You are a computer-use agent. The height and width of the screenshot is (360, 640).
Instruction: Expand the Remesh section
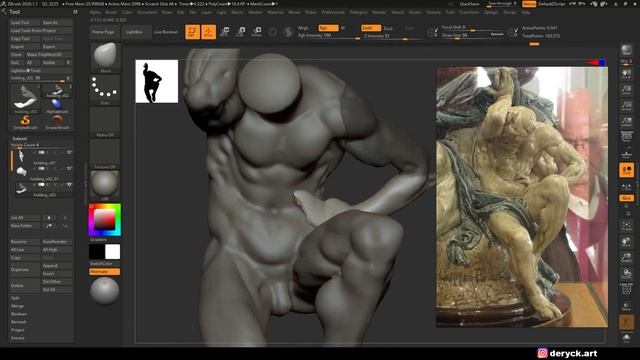18,322
